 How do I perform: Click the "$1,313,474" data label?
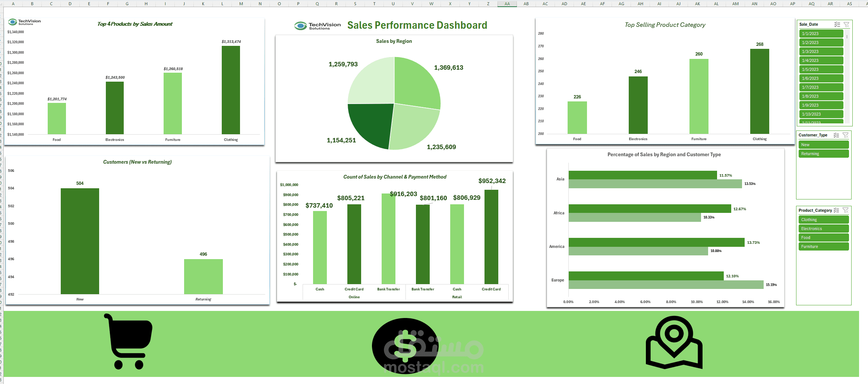(x=231, y=41)
